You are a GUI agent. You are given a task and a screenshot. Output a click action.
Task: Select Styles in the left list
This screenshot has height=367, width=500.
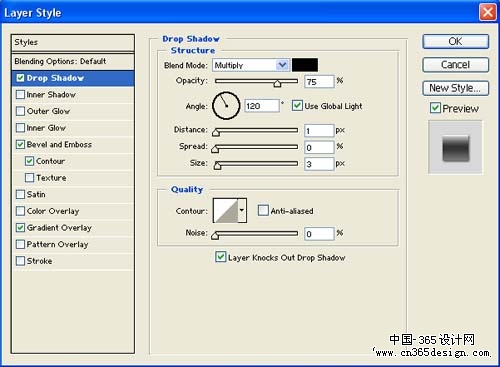click(x=73, y=42)
